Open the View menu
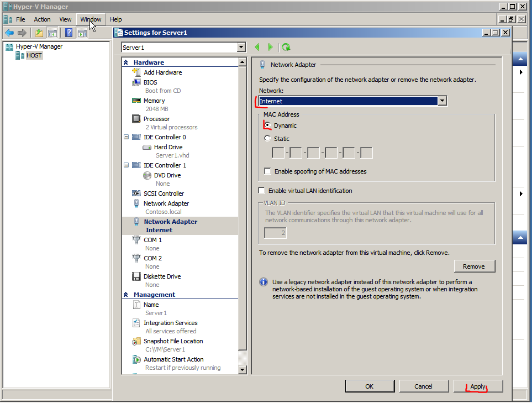This screenshot has width=532, height=403. pyautogui.click(x=65, y=19)
